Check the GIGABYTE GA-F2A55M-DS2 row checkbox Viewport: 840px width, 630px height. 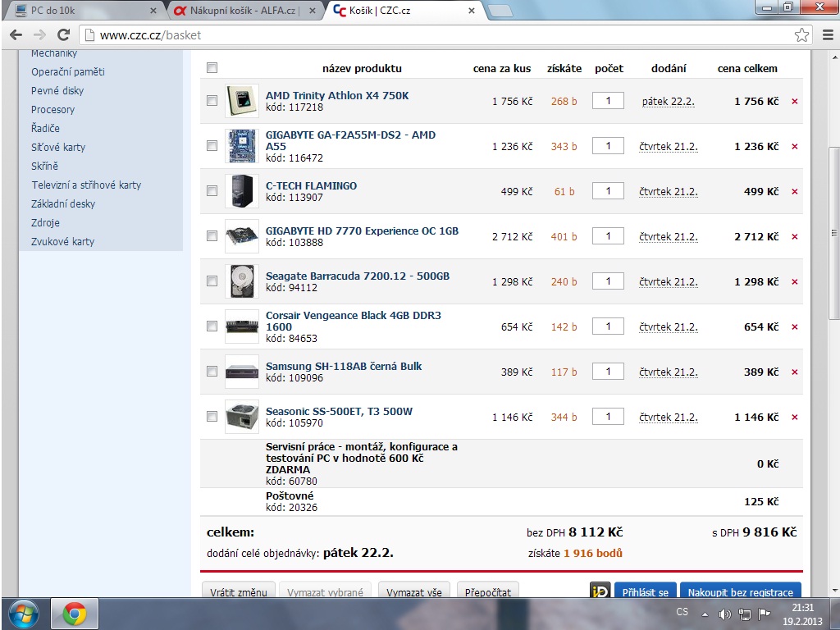pyautogui.click(x=212, y=145)
